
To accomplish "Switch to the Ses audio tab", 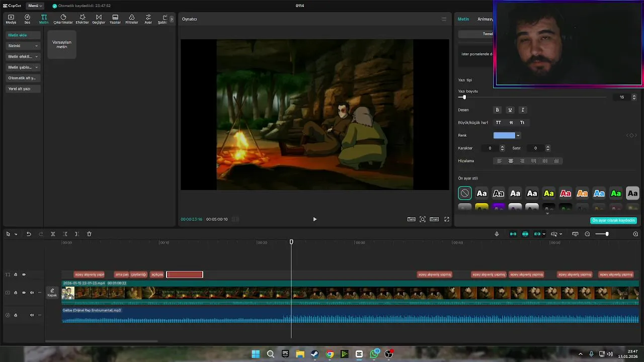I will pos(27,19).
